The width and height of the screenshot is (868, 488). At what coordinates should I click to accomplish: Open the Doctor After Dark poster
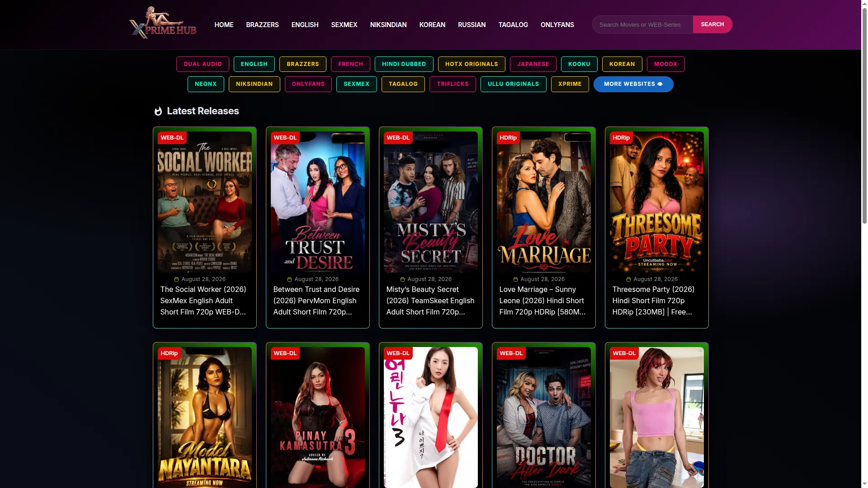click(544, 418)
